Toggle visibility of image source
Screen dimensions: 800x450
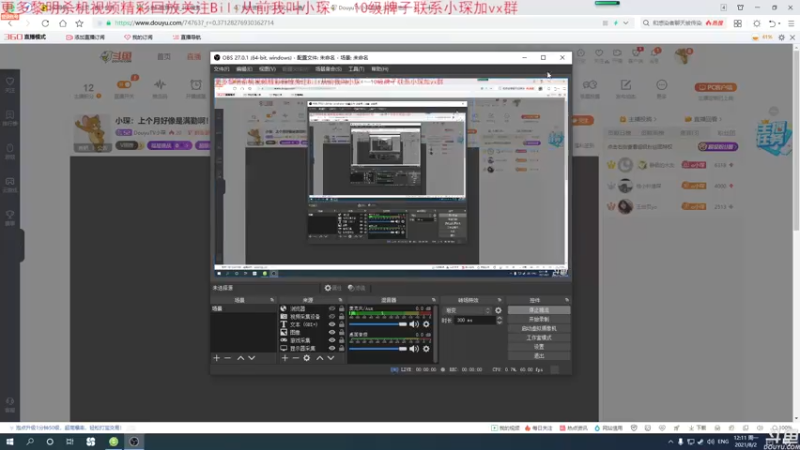coord(332,332)
